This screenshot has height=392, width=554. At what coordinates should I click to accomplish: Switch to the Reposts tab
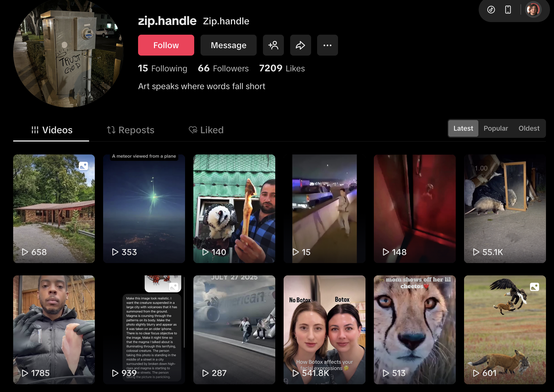tap(130, 130)
